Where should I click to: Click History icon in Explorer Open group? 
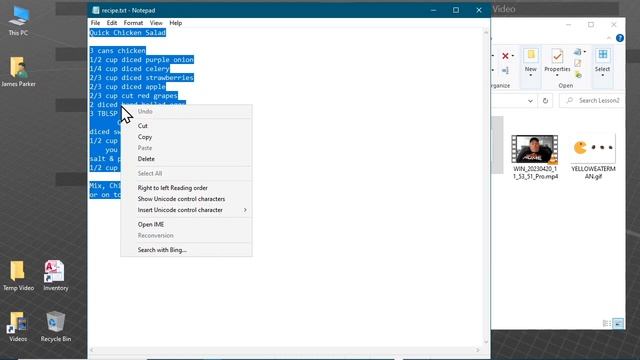[x=578, y=74]
